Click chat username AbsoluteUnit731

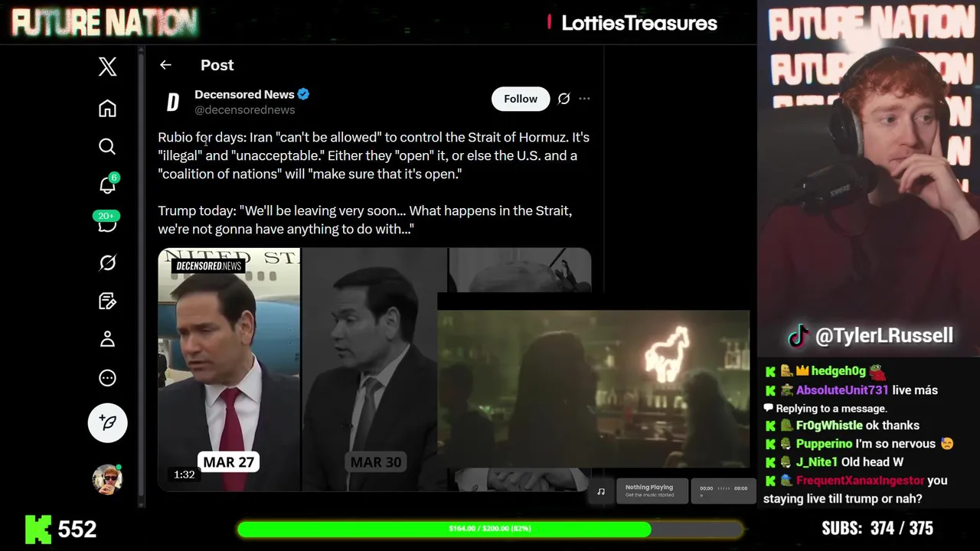click(842, 390)
